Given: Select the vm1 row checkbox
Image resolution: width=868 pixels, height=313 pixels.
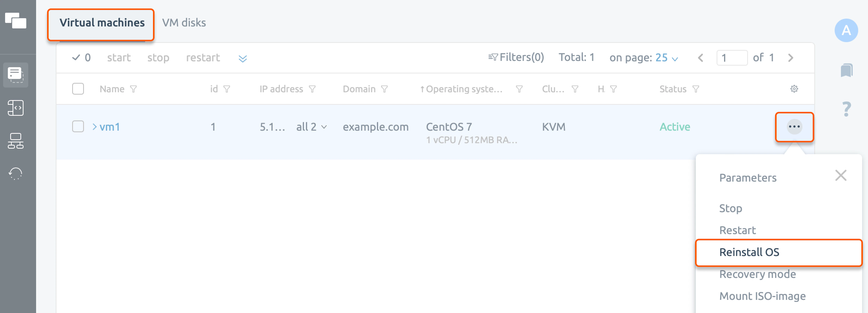Looking at the screenshot, I should point(78,127).
